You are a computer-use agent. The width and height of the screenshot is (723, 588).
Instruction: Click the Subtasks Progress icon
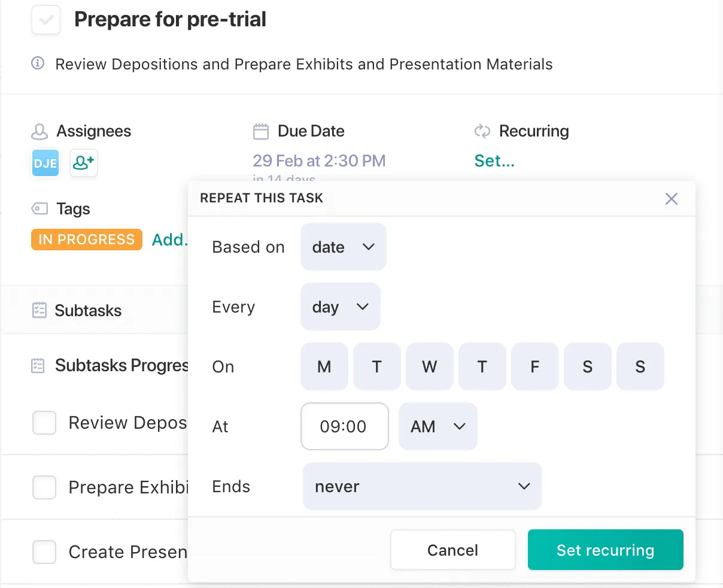click(39, 365)
